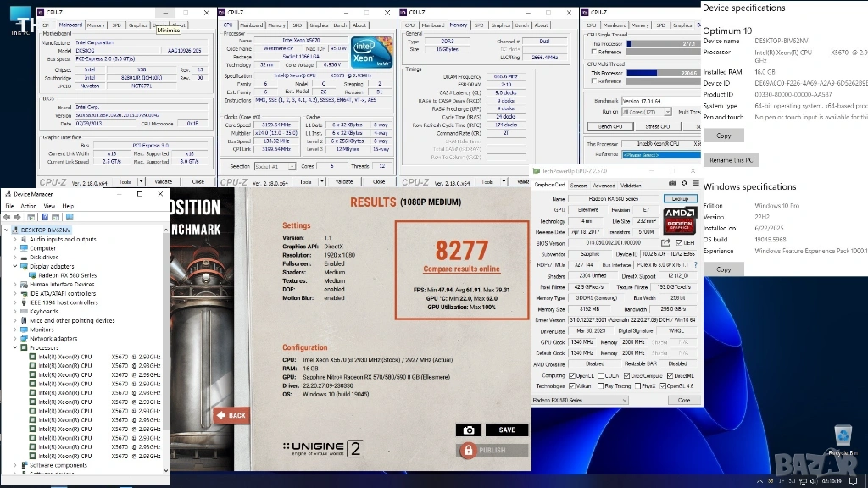Open the Action menu in Device Manager
Image resolution: width=868 pixels, height=488 pixels.
pos(29,206)
